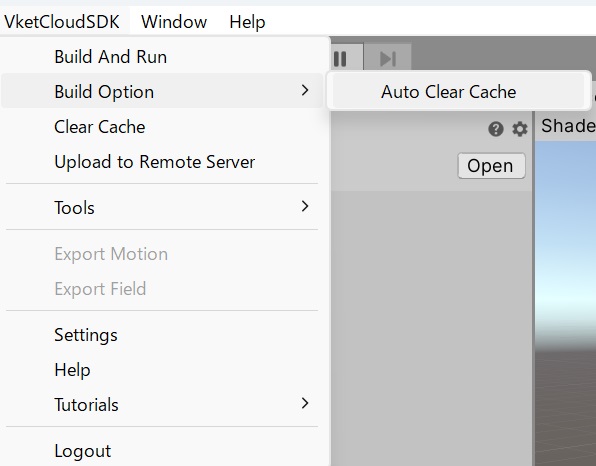Choose Clear Cache menu entry
Screen dimensions: 596x466
[162, 127]
